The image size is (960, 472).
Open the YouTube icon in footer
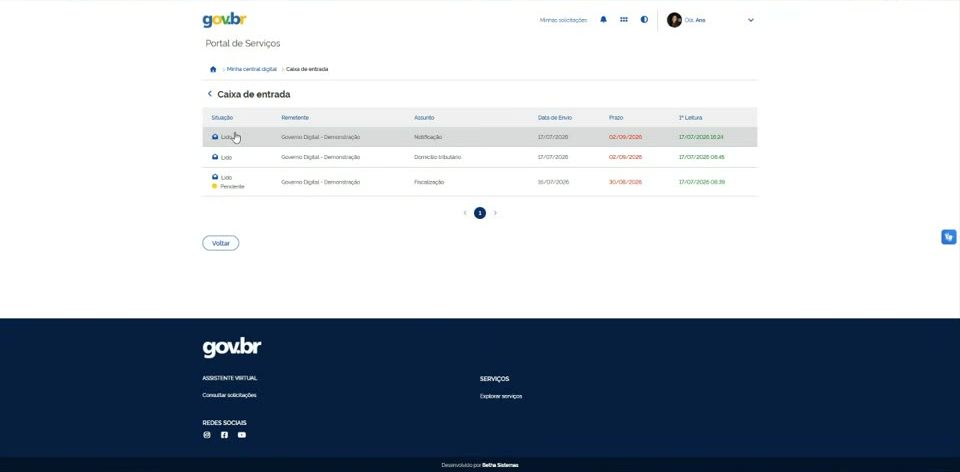pos(242,435)
